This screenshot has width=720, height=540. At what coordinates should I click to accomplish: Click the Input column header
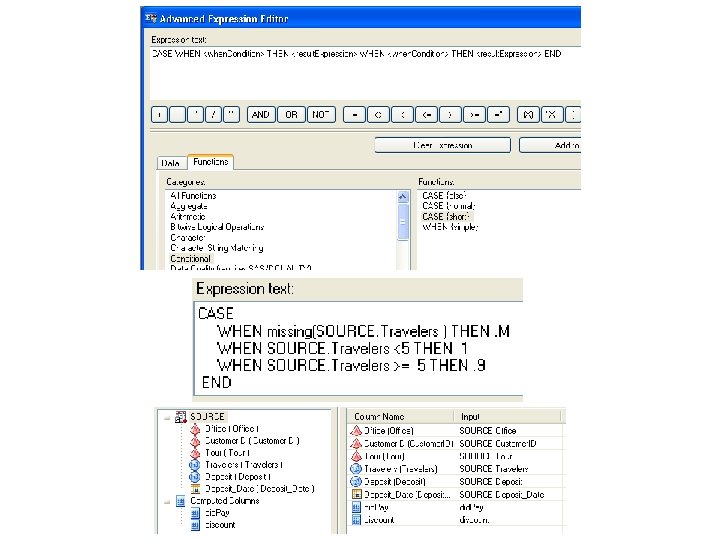point(508,416)
